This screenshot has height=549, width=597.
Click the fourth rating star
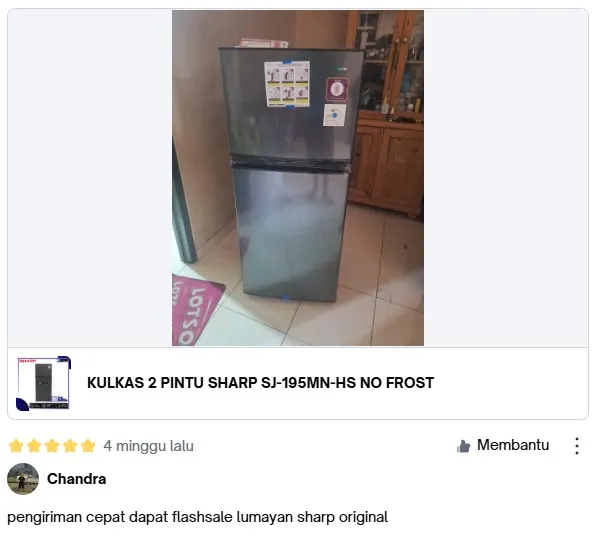[x=70, y=446]
